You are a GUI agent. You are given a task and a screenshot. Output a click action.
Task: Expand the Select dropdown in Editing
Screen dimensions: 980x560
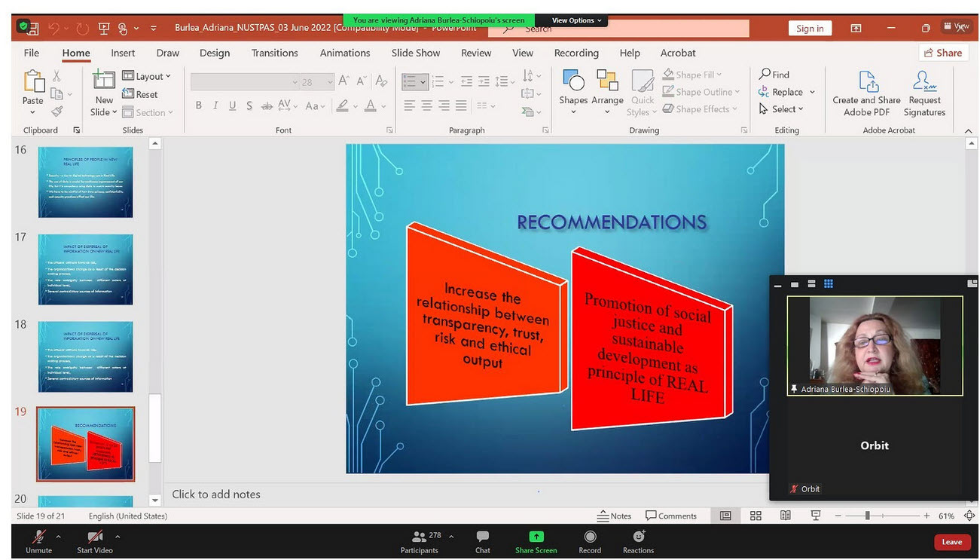point(782,109)
